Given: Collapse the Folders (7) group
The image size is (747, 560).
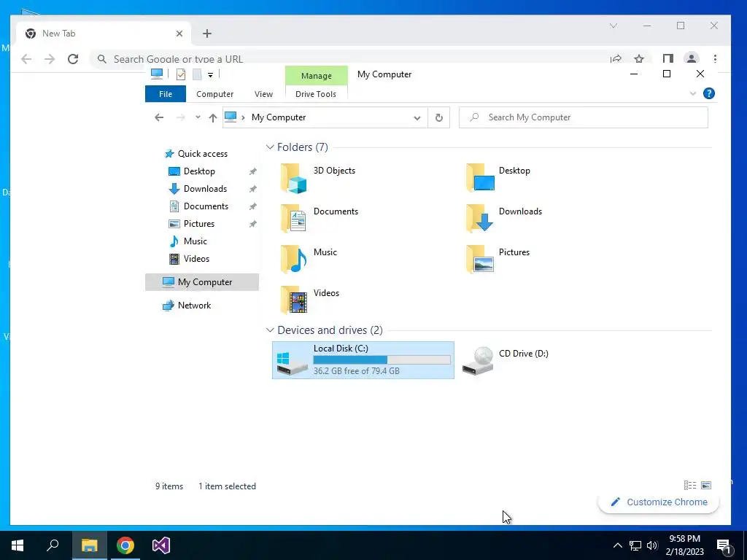Looking at the screenshot, I should [270, 147].
